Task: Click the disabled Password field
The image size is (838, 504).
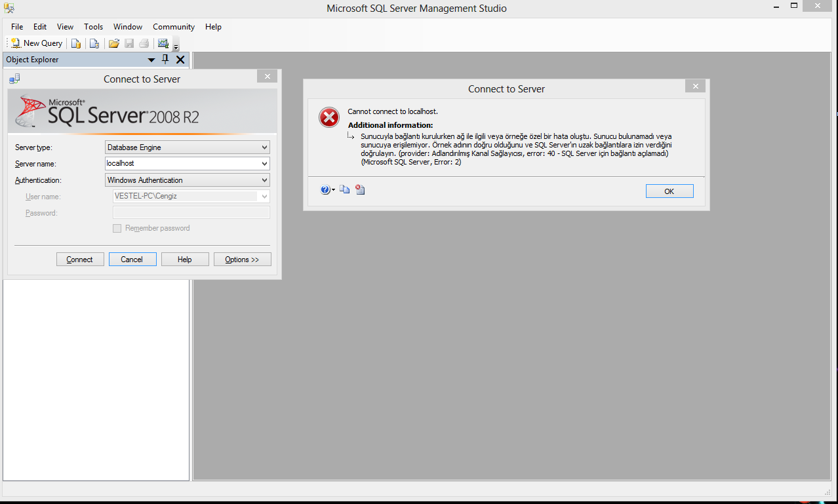Action: point(191,212)
